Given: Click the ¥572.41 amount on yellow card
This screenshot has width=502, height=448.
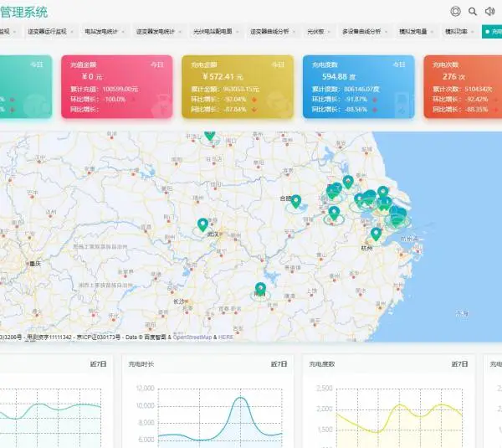Looking at the screenshot, I should click(223, 76).
